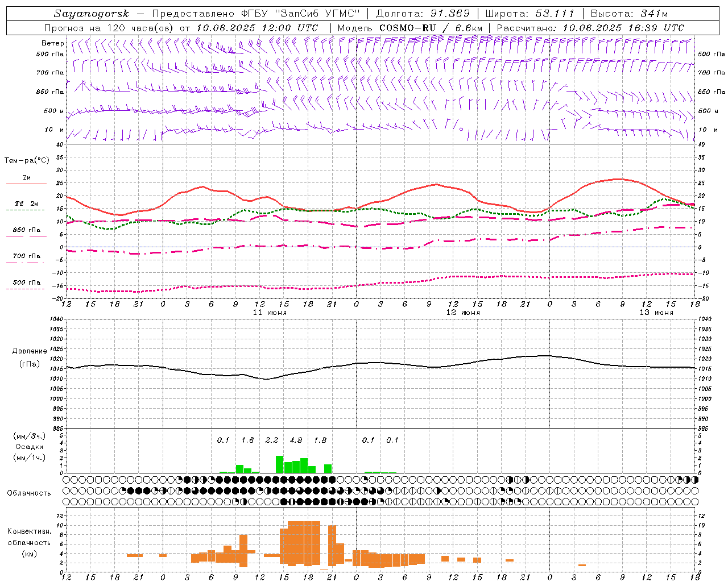
Task: Click the "11 июня" date label
Action: (x=270, y=313)
